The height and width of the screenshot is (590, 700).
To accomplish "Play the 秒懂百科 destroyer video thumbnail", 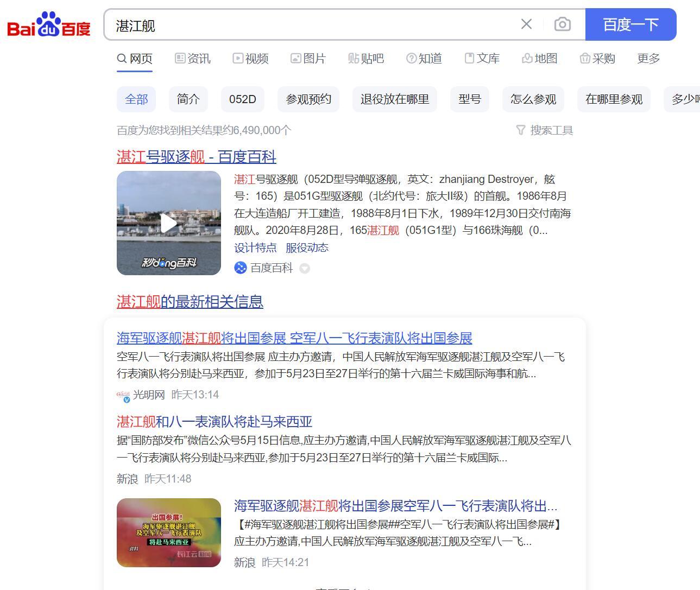I will (169, 223).
